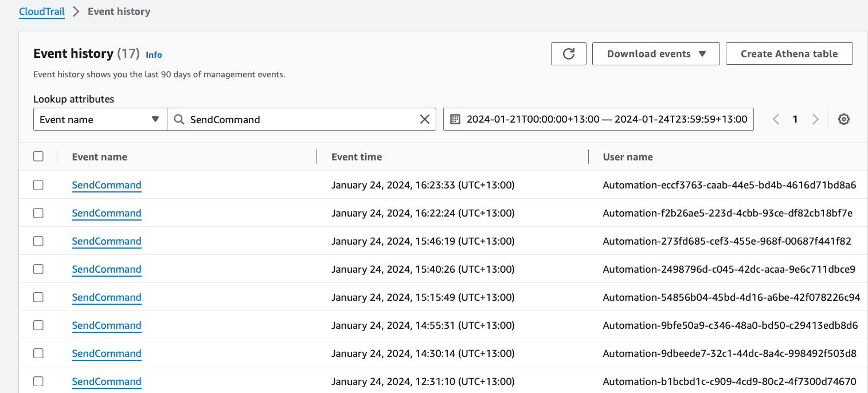Click the refresh events icon button
Viewport: 868px width, 393px height.
[569, 54]
